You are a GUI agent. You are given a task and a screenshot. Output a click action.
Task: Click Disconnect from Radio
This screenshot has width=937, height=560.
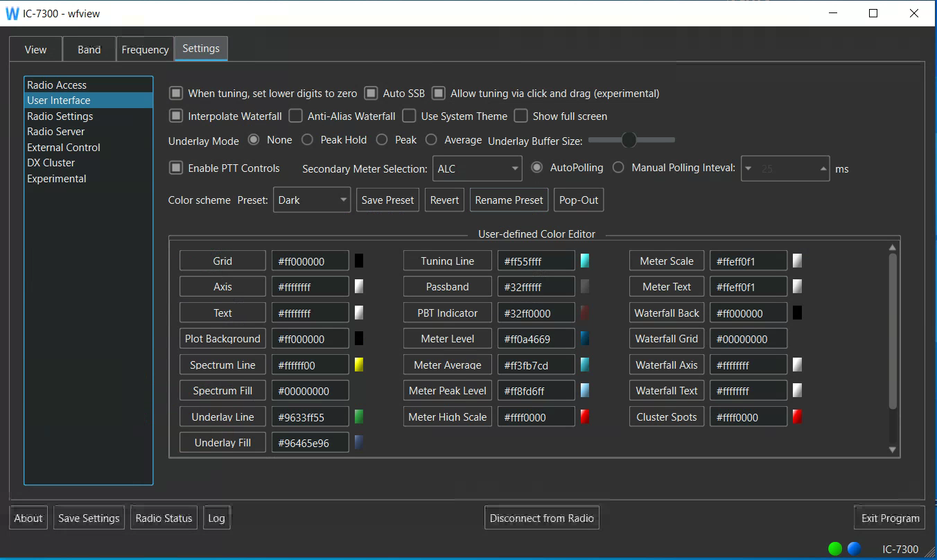coord(541,517)
